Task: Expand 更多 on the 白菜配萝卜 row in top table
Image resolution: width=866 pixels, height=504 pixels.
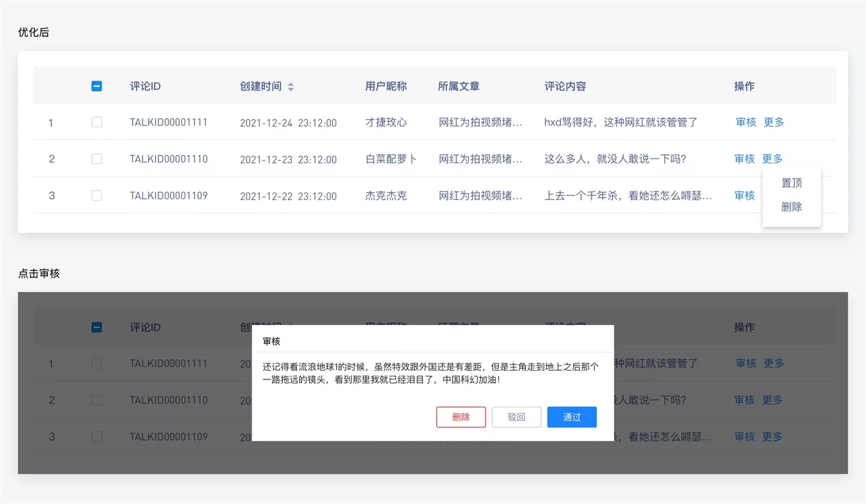Action: pyautogui.click(x=772, y=159)
